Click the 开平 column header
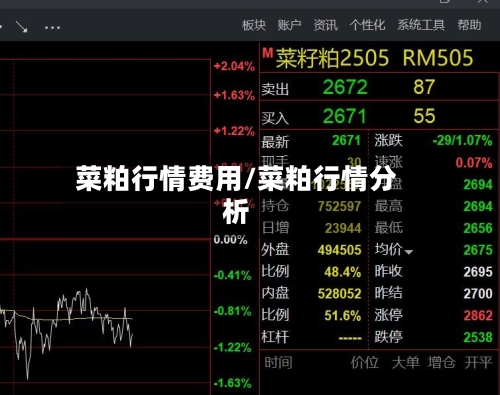500x395 pixels. (x=478, y=362)
